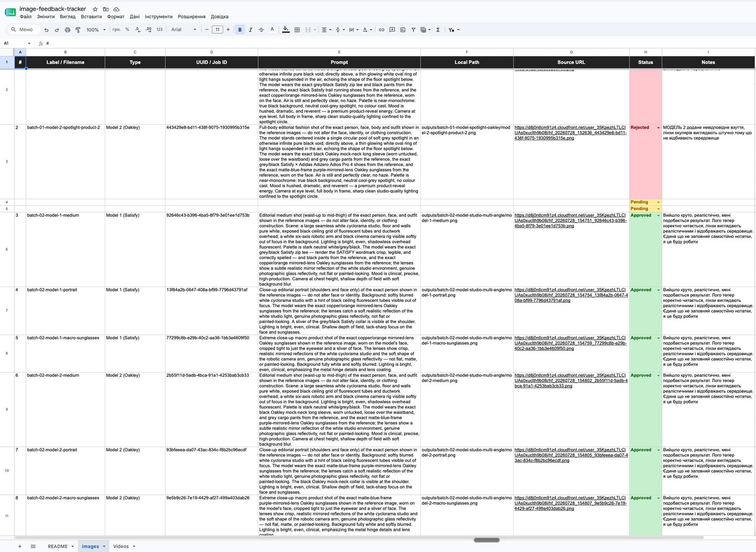Open the Вставити menu
756x552 pixels.
click(91, 17)
